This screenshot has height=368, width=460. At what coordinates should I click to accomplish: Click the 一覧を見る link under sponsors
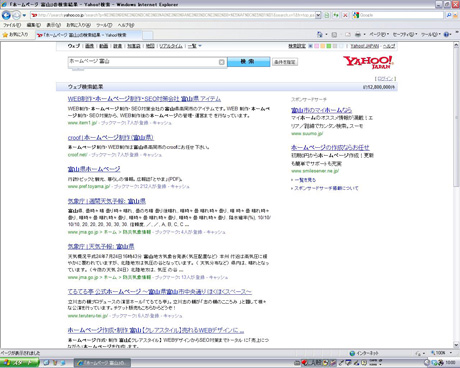[305, 180]
